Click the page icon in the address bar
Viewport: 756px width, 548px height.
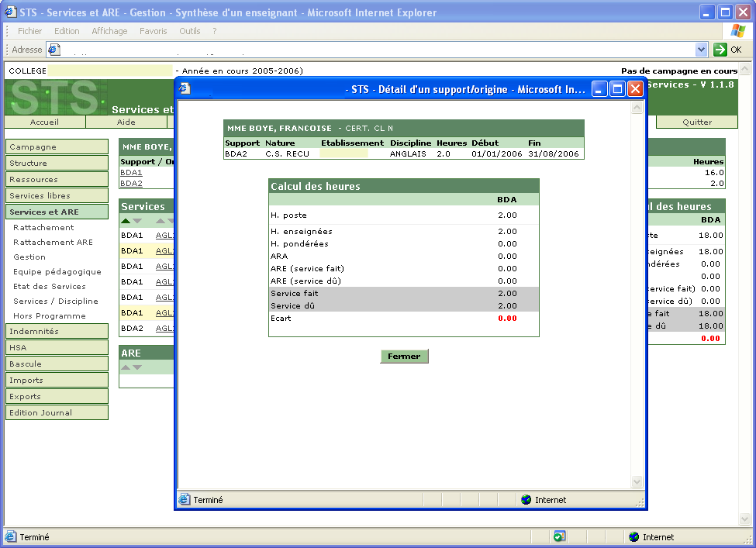pos(54,49)
